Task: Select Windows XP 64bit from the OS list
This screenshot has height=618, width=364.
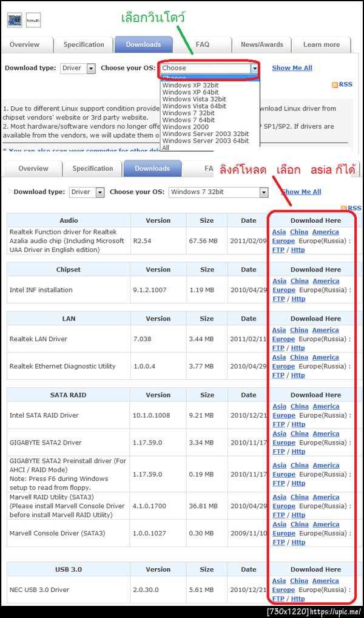Action: coord(190,92)
